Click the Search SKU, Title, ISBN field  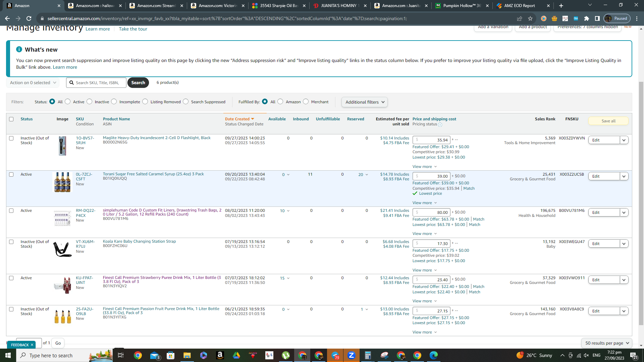tap(96, 83)
